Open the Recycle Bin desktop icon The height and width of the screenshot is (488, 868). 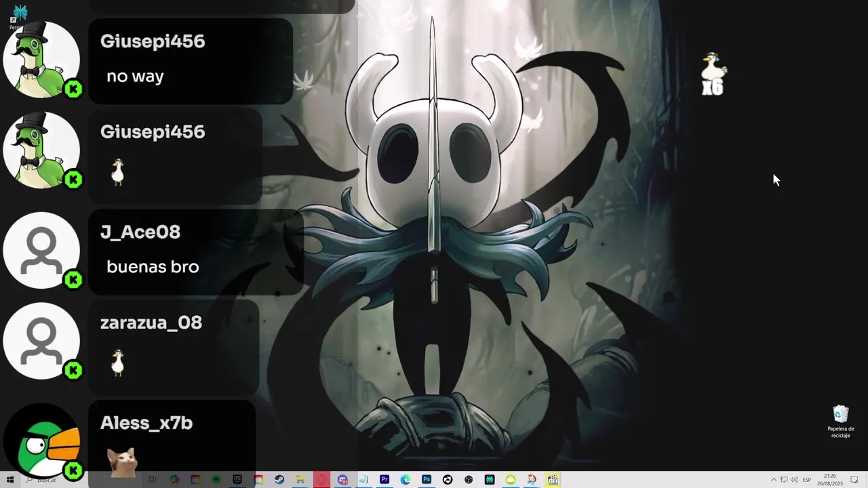tap(841, 422)
